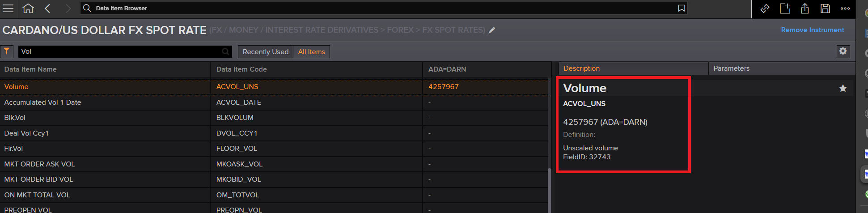Click the magnifier in the Vol filter field
Viewport: 868px width, 213px height.
pos(226,51)
